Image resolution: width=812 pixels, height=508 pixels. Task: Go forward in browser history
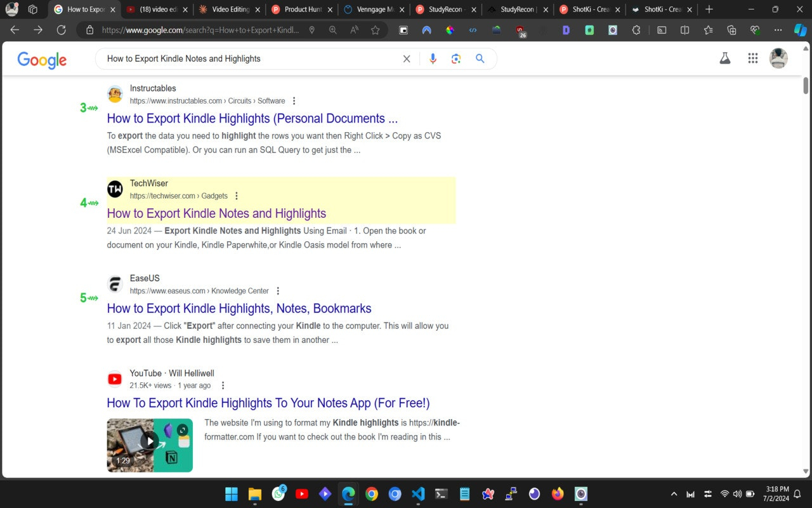(x=38, y=30)
